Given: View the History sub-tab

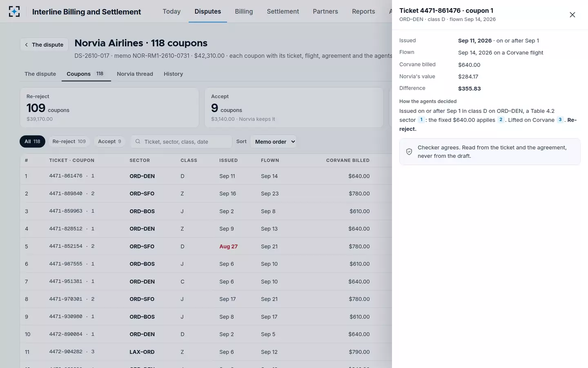Looking at the screenshot, I should tap(173, 74).
